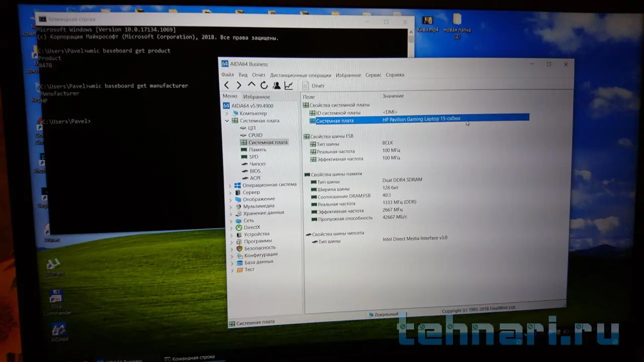The image size is (644, 362).
Task: Select ACPI in the tree
Action: click(x=251, y=178)
